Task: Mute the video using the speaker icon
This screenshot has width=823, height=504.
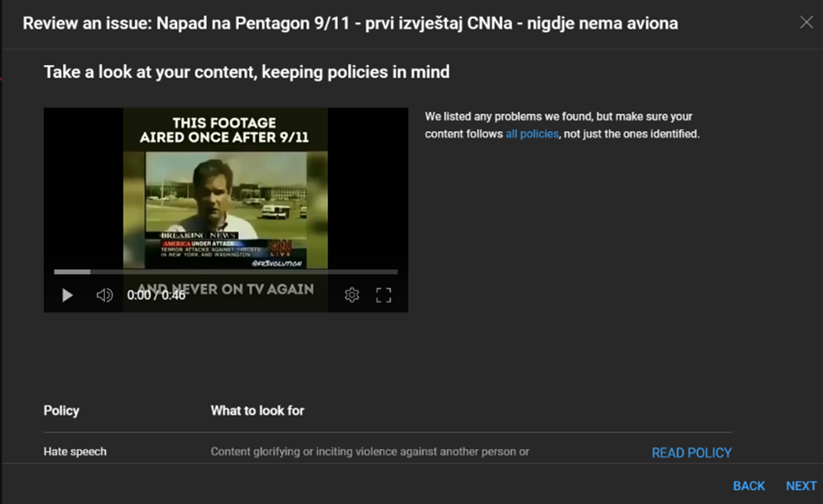Action: tap(104, 295)
